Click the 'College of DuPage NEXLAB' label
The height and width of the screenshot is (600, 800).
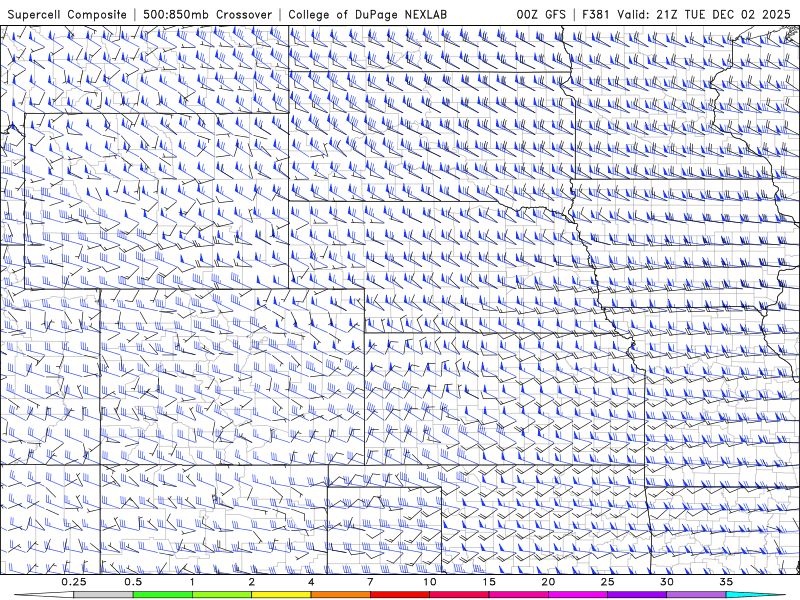point(367,14)
